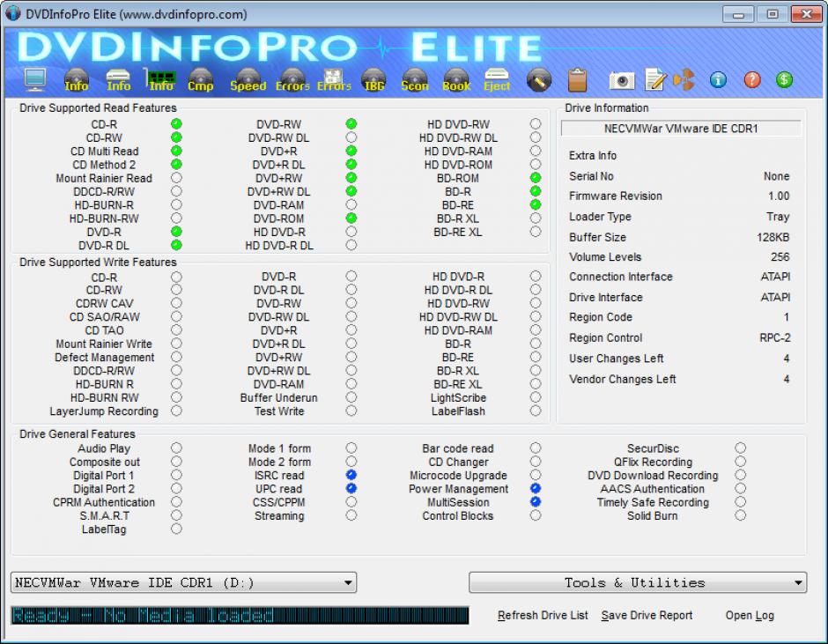828x644 pixels.
Task: Click the red question mark help icon
Action: 752,80
